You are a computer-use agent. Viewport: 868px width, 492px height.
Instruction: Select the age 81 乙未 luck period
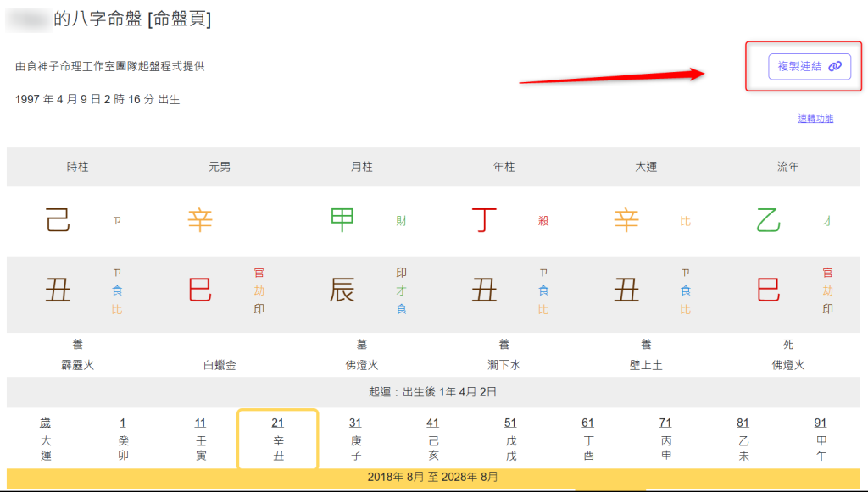(743, 439)
